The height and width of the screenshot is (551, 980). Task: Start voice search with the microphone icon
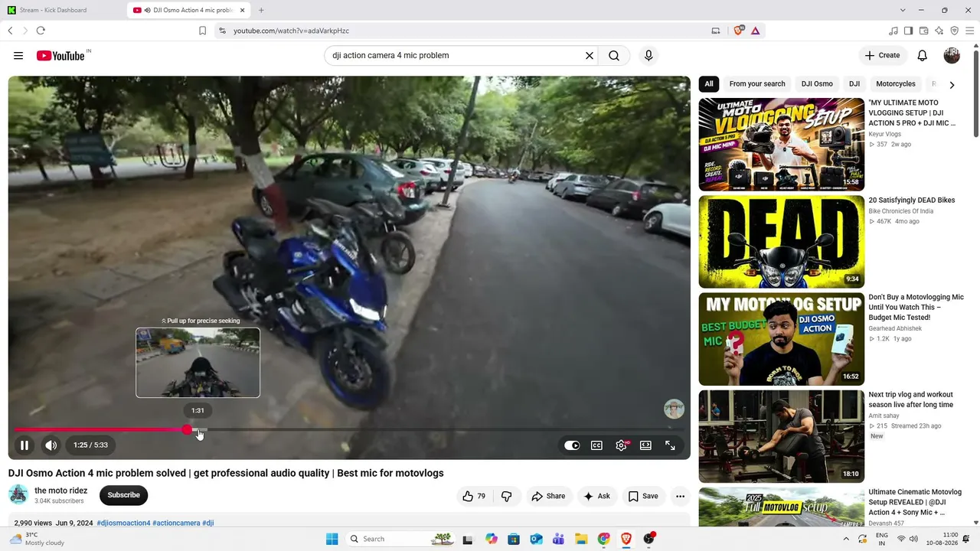point(648,56)
